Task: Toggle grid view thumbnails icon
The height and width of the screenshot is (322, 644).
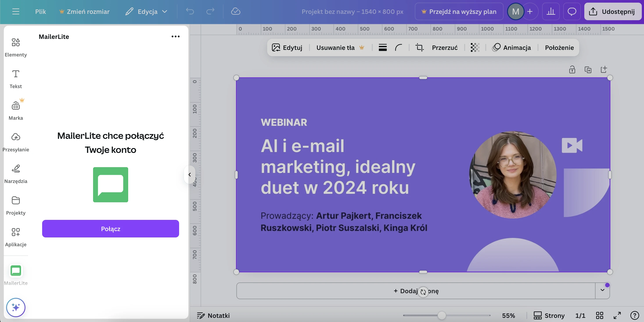Action: coord(599,315)
